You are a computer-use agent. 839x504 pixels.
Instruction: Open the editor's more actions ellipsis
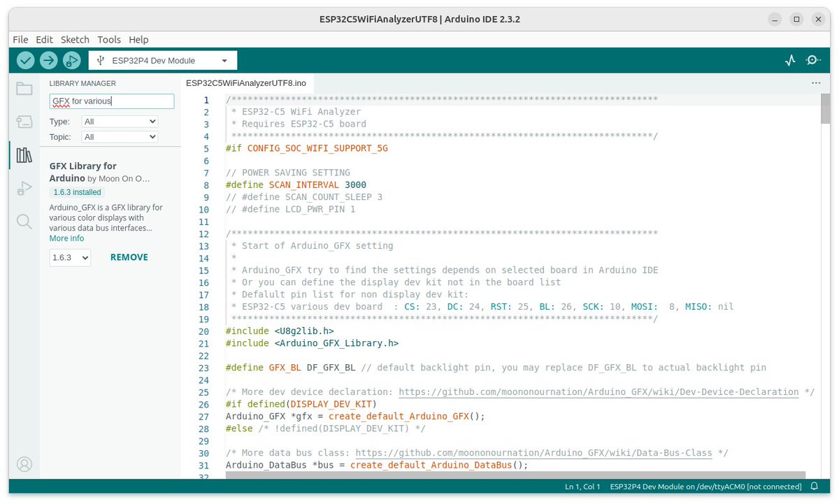tap(816, 82)
